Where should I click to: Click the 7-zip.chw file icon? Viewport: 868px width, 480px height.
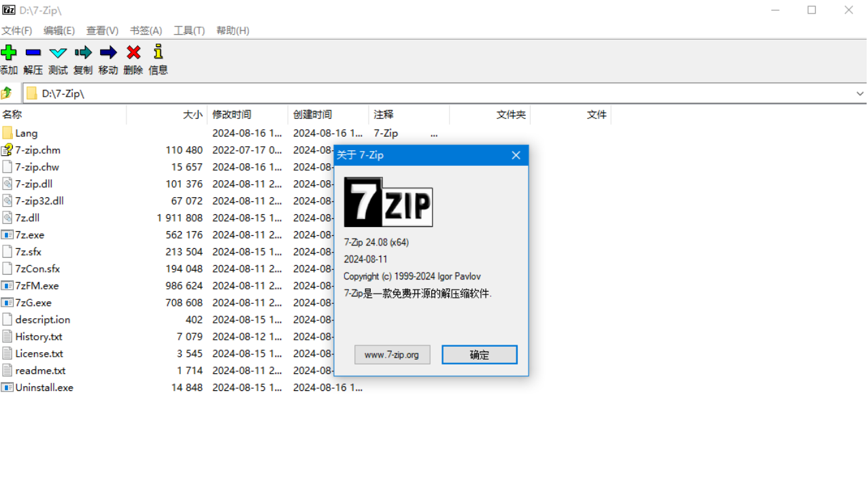[7, 167]
